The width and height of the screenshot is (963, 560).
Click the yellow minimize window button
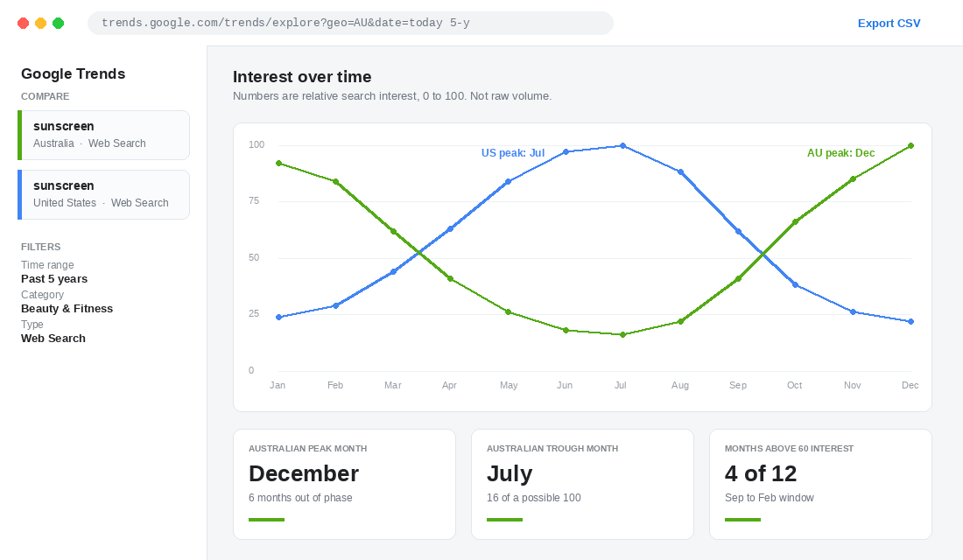coord(40,24)
